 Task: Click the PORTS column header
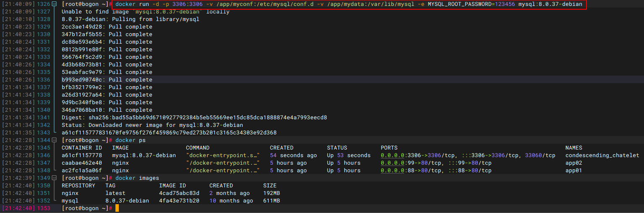tap(389, 148)
